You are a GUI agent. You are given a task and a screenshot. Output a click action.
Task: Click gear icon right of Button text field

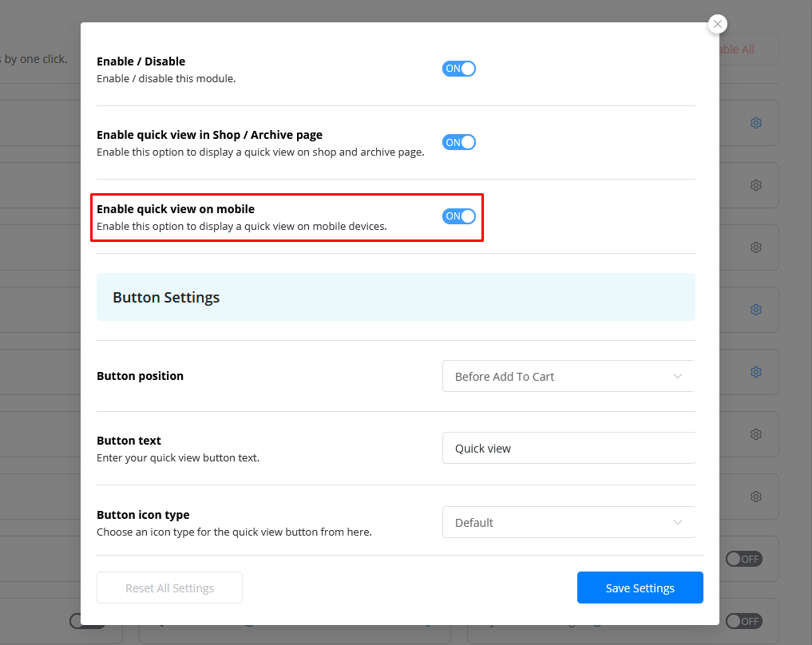coord(755,434)
